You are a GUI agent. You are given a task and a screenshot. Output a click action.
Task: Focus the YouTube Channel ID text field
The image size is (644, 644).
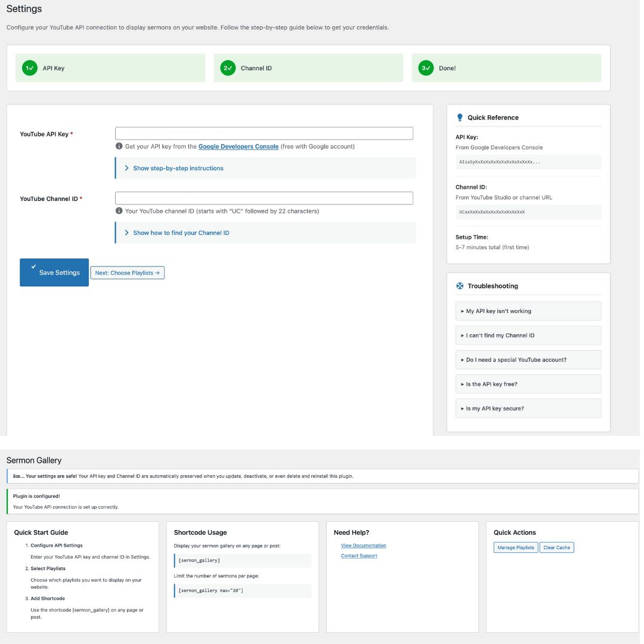click(x=264, y=198)
